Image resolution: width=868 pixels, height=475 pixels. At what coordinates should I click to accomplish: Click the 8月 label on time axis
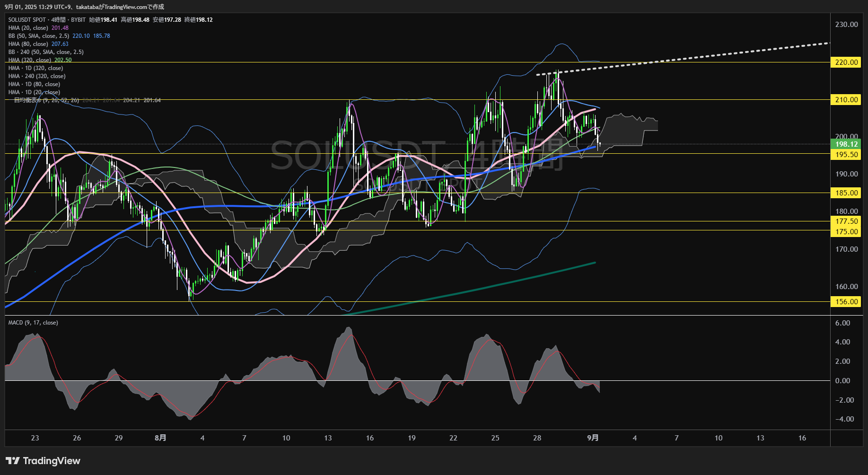[160, 438]
